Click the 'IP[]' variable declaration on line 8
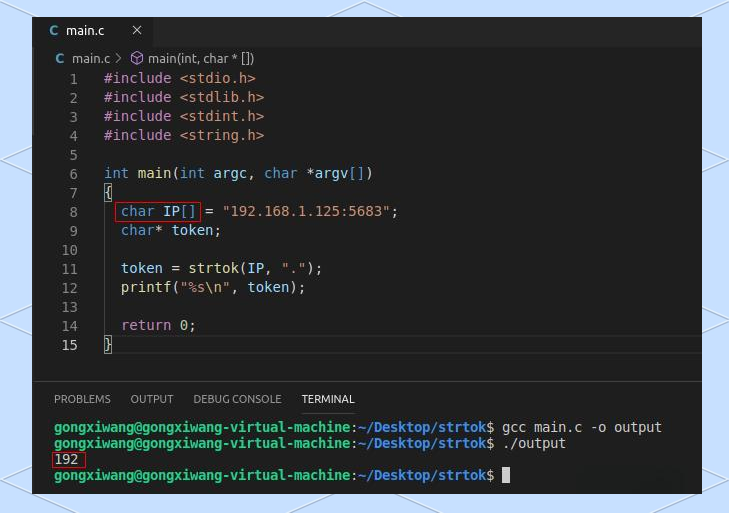Screen dimensions: 729x513 (179, 212)
